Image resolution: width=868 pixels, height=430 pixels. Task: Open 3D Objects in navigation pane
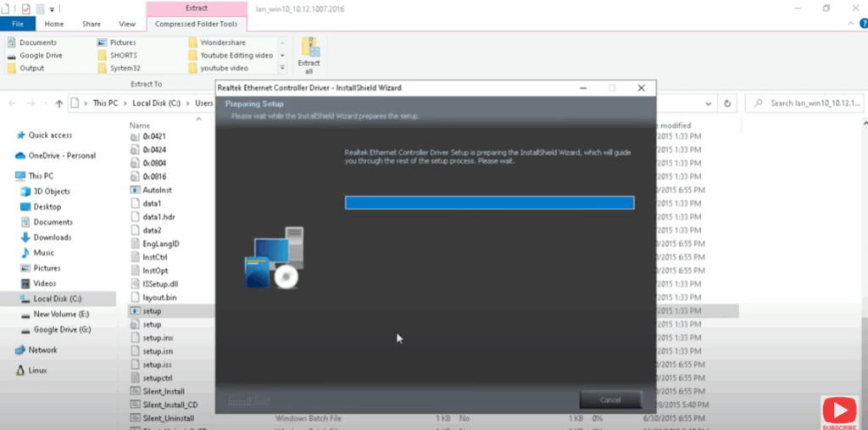[46, 191]
